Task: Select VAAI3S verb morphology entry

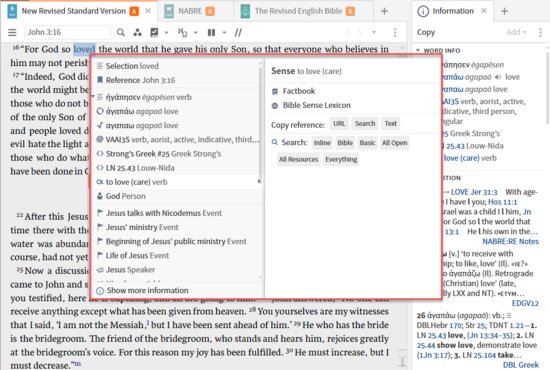Action: (176, 140)
